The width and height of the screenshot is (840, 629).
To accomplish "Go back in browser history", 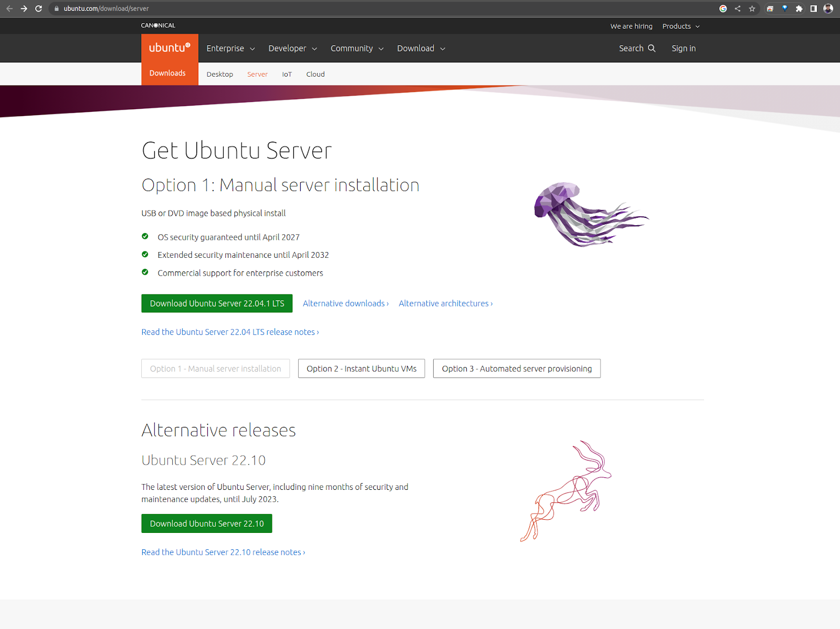I will pyautogui.click(x=9, y=8).
